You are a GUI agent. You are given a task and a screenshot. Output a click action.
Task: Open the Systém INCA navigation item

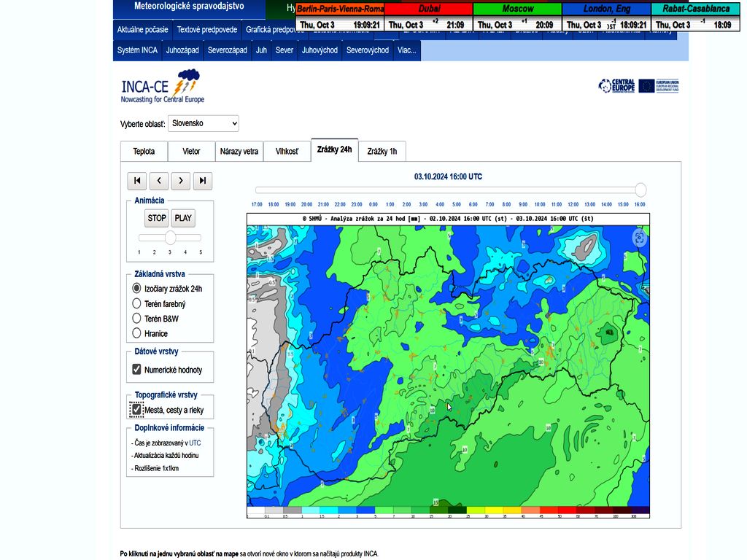click(x=137, y=50)
